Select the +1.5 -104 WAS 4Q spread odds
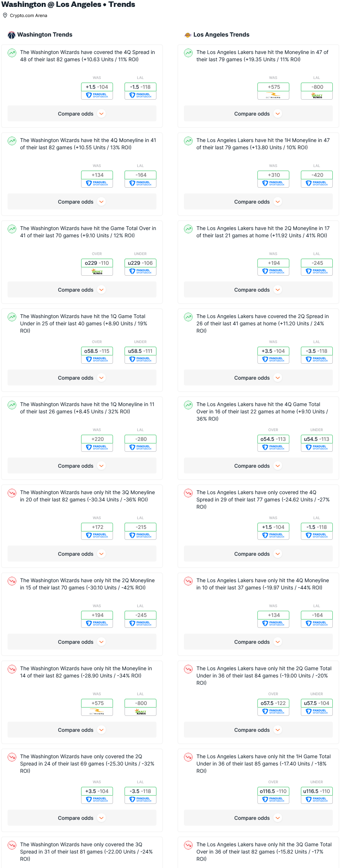The width and height of the screenshot is (340, 868). point(97,87)
